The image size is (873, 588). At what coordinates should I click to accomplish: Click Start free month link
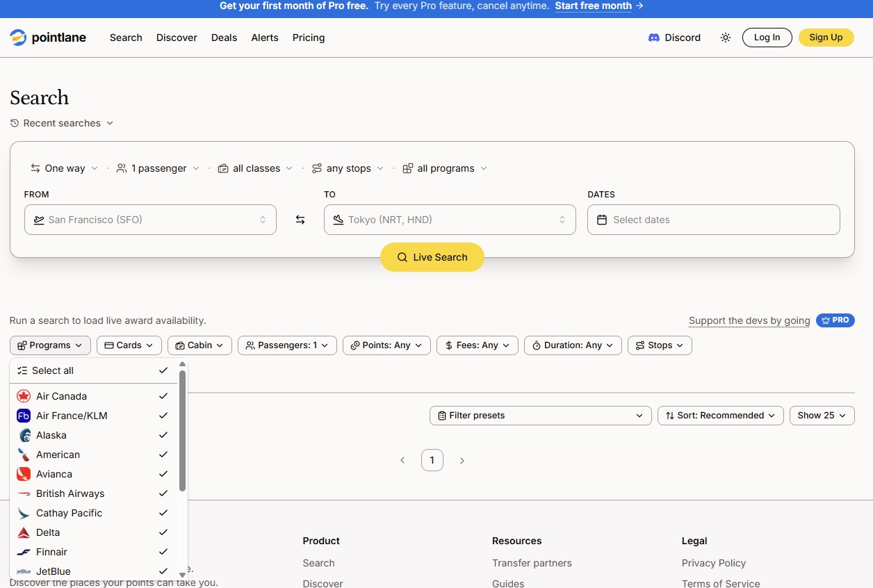[x=593, y=6]
